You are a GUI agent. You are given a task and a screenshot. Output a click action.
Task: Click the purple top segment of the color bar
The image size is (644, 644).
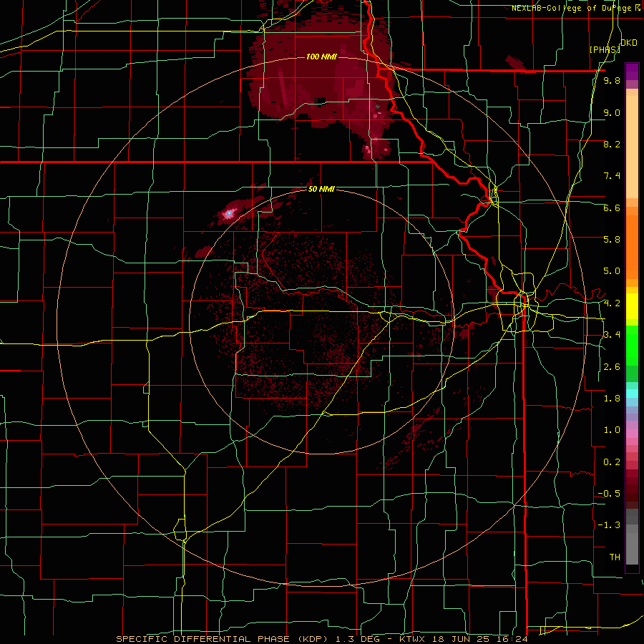[632, 72]
